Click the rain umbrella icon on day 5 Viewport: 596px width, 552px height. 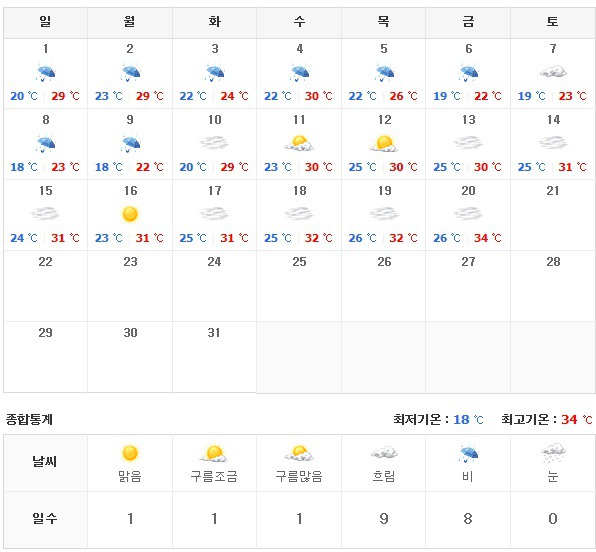pyautogui.click(x=384, y=73)
